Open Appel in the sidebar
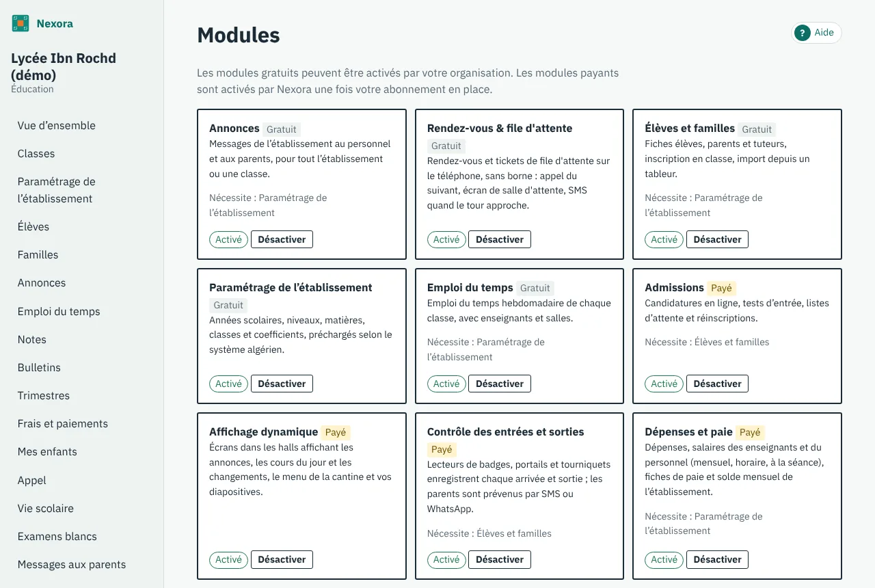Viewport: 875px width, 588px height. pyautogui.click(x=32, y=480)
